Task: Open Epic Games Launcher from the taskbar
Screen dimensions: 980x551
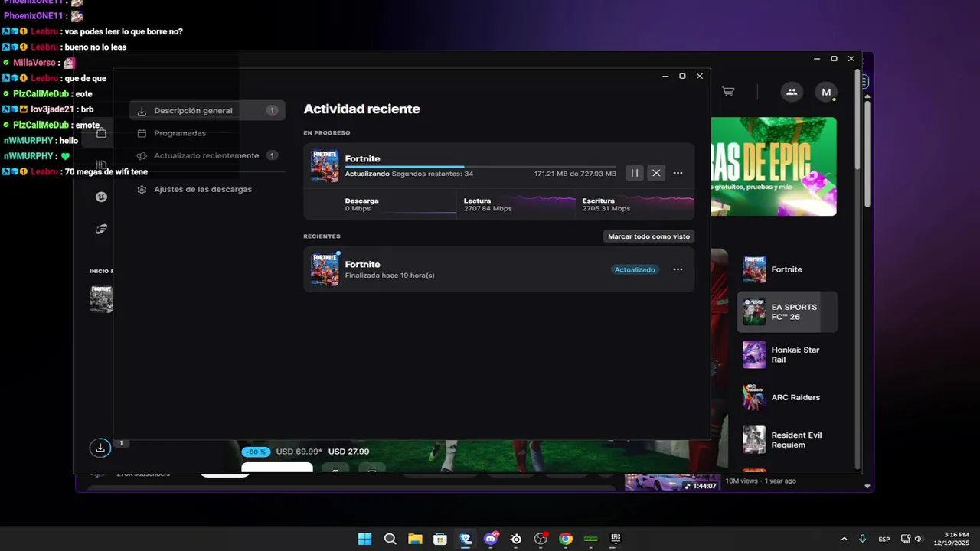Action: pyautogui.click(x=616, y=539)
